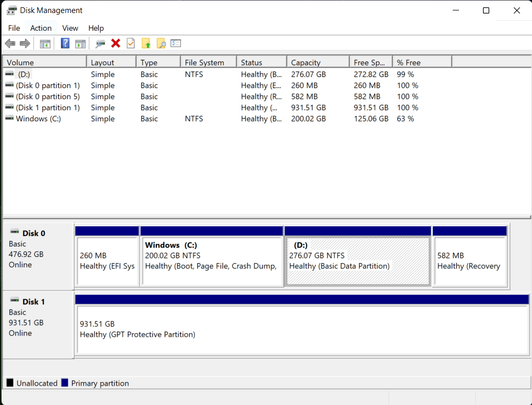
Task: Click the Unallocated legend label
Action: (37, 383)
